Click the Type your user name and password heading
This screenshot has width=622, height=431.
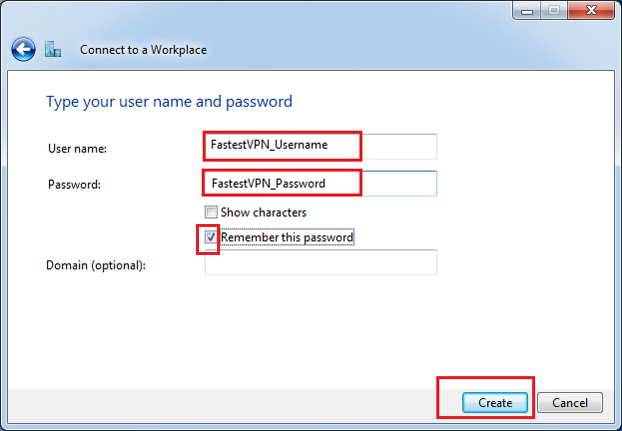pyautogui.click(x=169, y=102)
